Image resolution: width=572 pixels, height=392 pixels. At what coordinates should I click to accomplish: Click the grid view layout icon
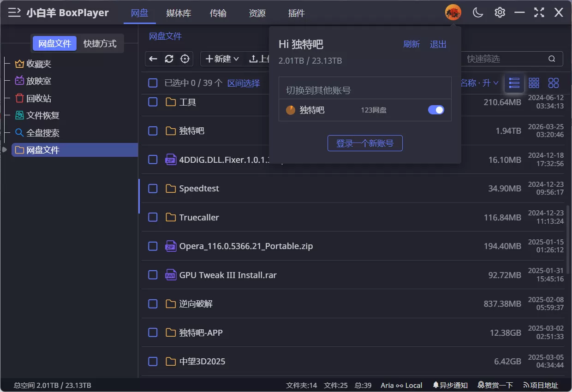pyautogui.click(x=534, y=83)
